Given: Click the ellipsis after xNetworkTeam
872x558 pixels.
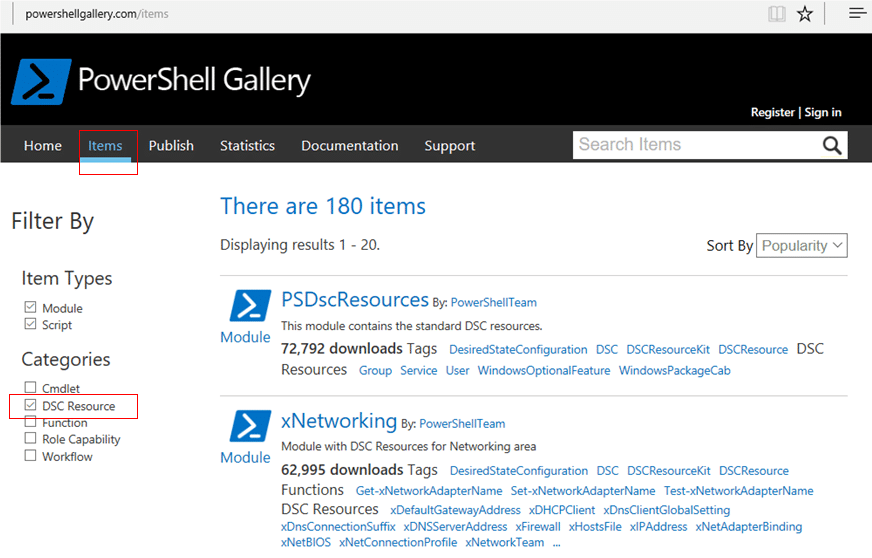Looking at the screenshot, I should (x=557, y=544).
